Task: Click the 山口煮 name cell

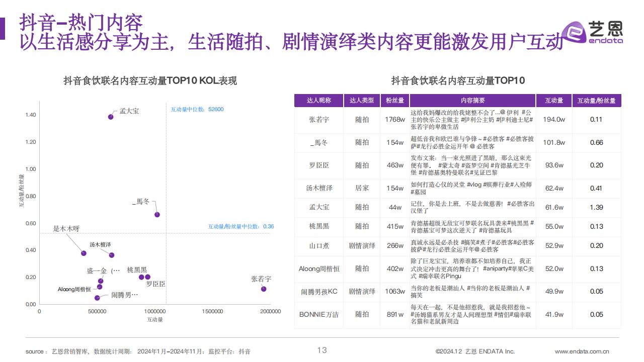Action: point(319,246)
